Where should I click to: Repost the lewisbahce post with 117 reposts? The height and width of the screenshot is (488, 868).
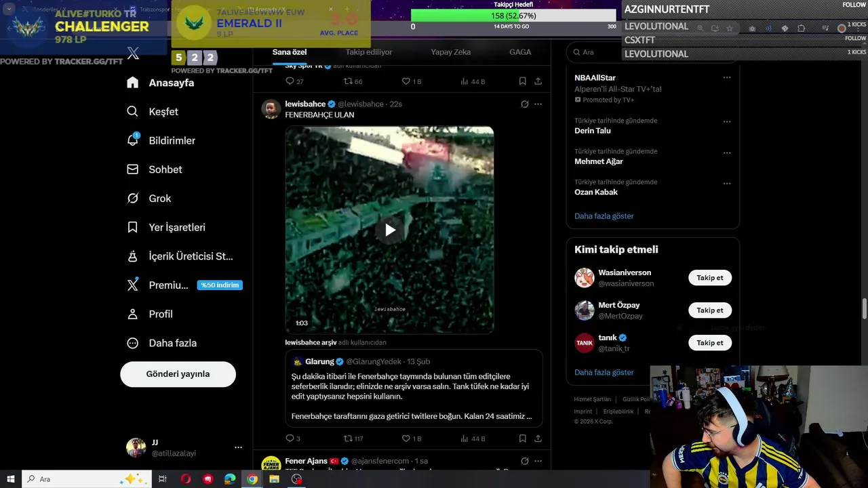tap(353, 439)
